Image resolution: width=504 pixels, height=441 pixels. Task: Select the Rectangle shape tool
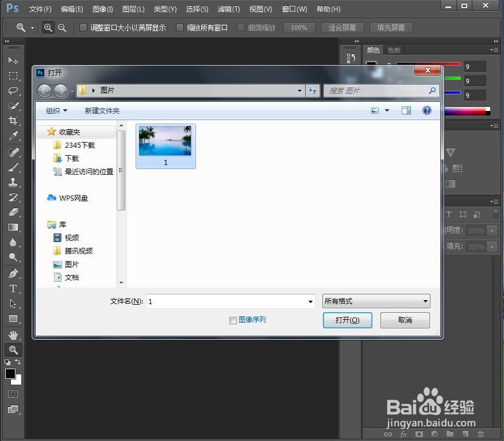point(13,319)
